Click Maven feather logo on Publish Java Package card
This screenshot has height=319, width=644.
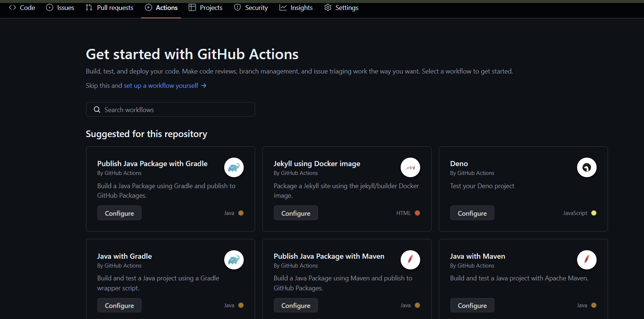pos(411,260)
